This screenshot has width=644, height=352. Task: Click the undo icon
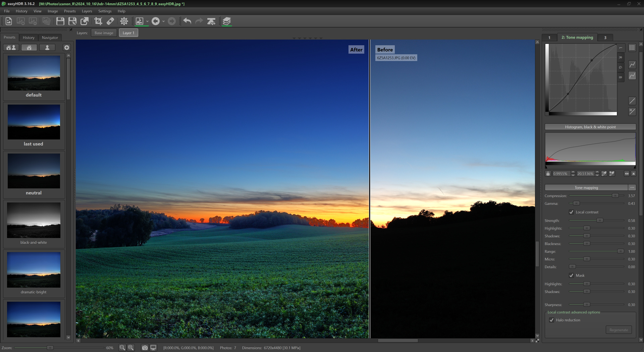point(187,21)
